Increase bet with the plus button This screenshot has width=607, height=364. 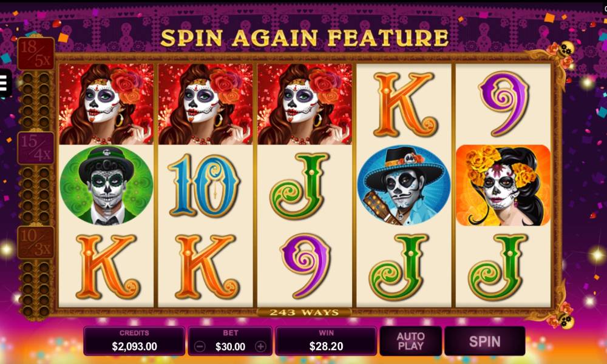[260, 346]
